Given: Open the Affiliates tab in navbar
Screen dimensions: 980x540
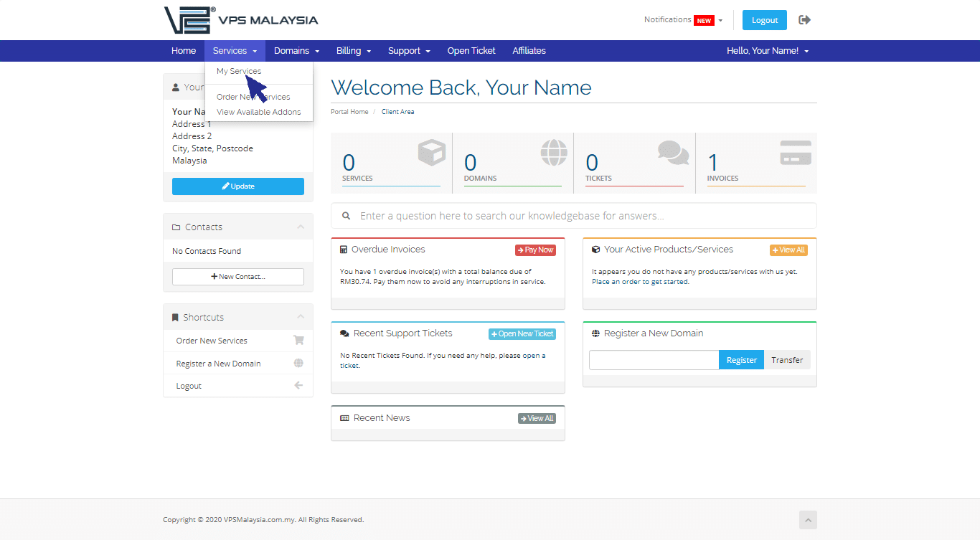Looking at the screenshot, I should point(529,51).
